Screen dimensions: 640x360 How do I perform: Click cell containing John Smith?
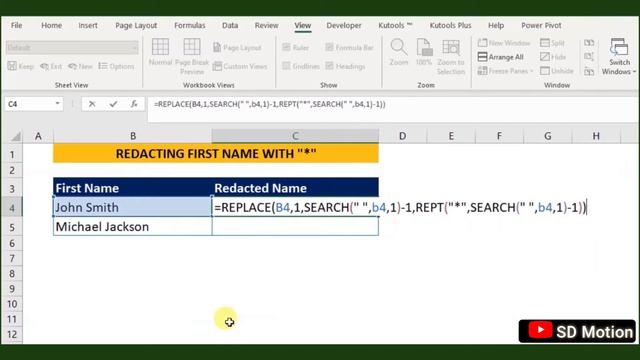133,207
